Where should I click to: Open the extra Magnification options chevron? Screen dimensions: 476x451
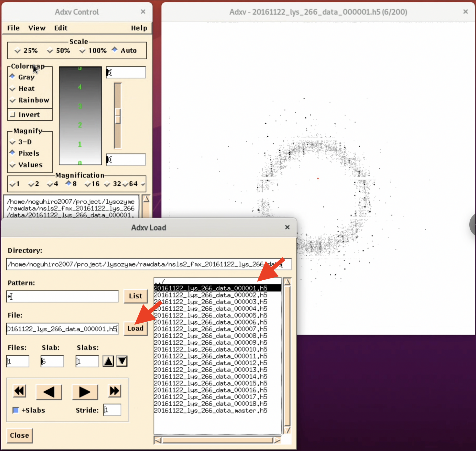pyautogui.click(x=143, y=184)
